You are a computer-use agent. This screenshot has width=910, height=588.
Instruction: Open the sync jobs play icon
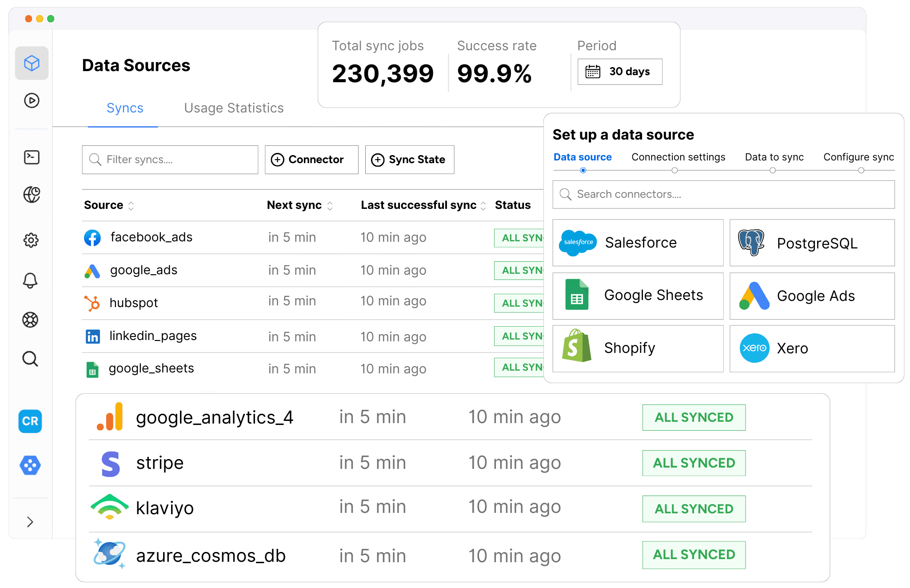pyautogui.click(x=31, y=101)
